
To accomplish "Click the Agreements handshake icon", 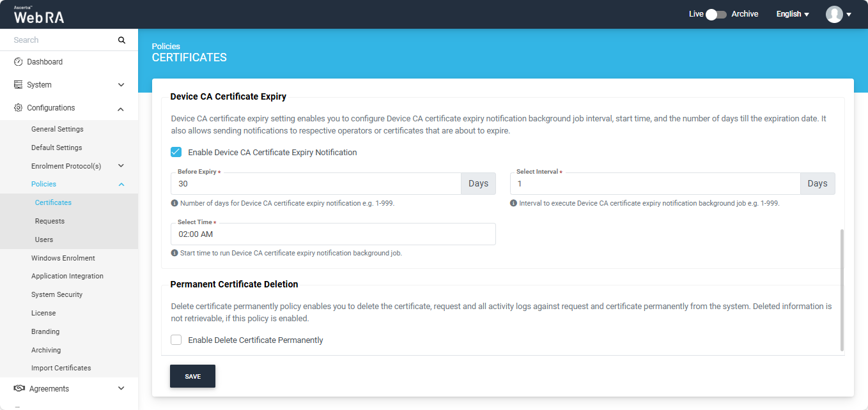I will click(x=19, y=388).
